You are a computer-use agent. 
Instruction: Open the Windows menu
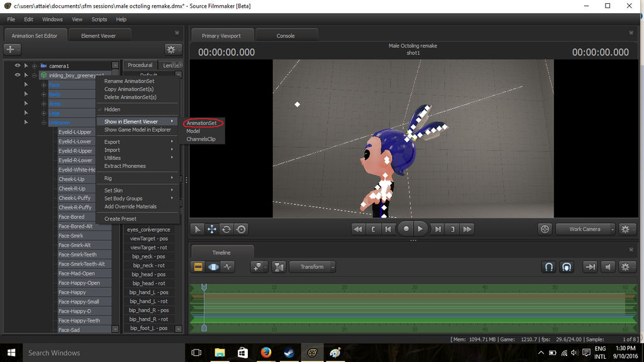[52, 19]
